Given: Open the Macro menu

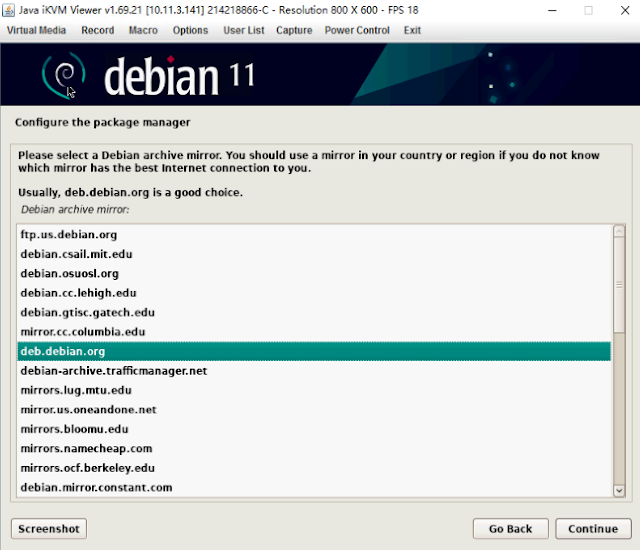Looking at the screenshot, I should pyautogui.click(x=143, y=30).
